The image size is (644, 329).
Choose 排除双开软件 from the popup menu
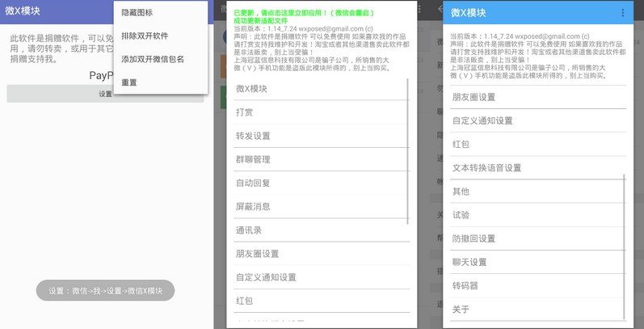click(x=145, y=36)
